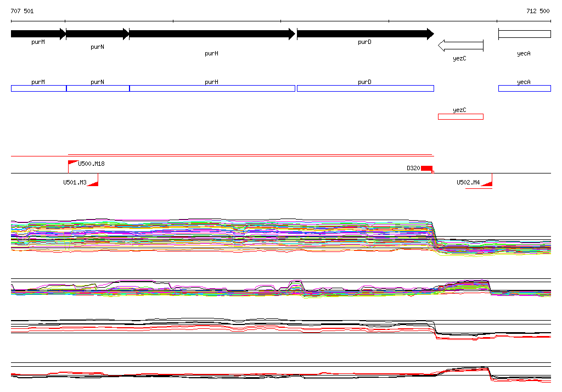Click the blue purH segment box
562x392 pixels.
(212, 88)
